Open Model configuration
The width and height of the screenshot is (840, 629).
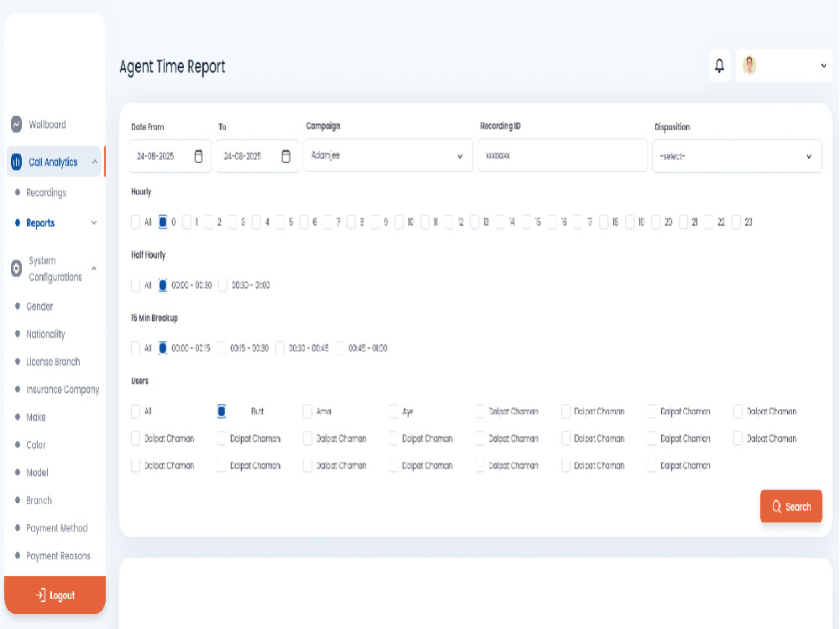coord(37,473)
